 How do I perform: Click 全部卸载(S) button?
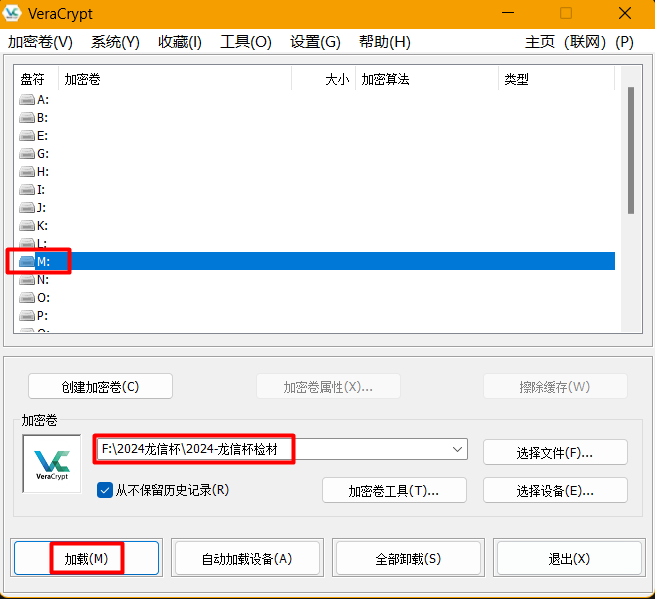point(408,558)
